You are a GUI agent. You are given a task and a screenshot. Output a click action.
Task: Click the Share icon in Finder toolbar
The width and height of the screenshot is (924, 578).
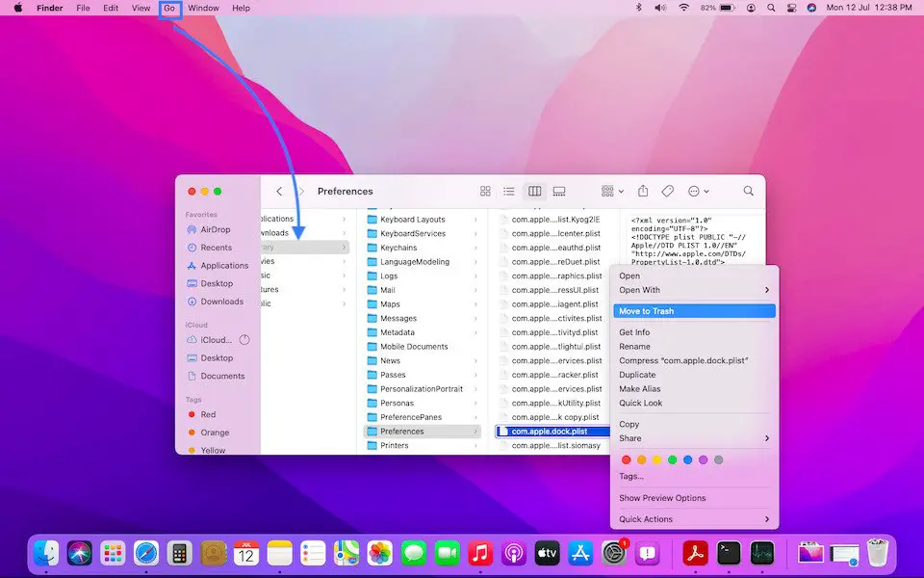[644, 192]
